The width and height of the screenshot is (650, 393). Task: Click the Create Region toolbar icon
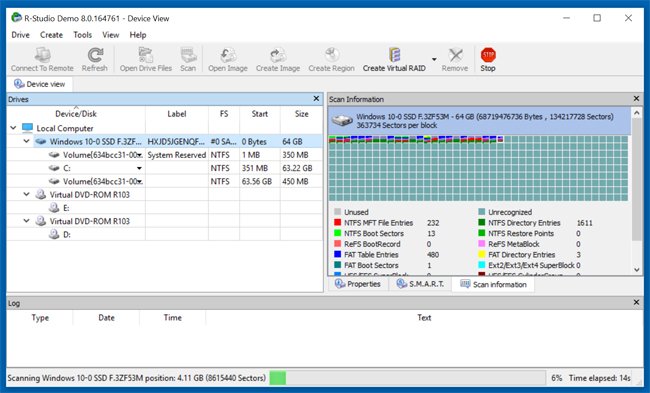331,59
